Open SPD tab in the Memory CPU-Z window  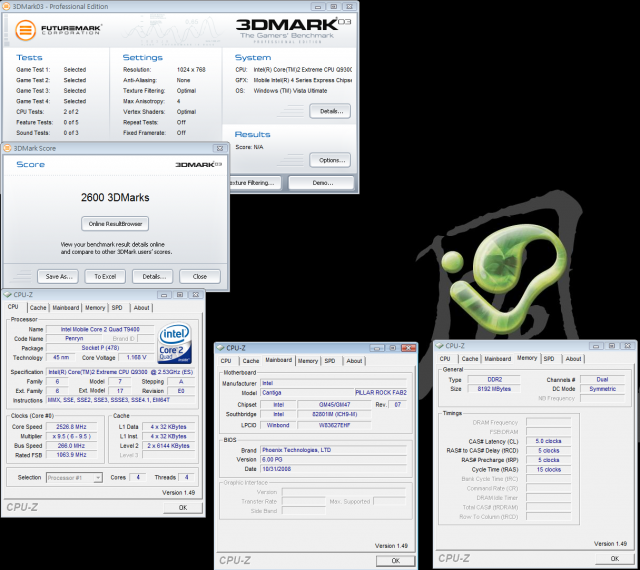point(549,358)
